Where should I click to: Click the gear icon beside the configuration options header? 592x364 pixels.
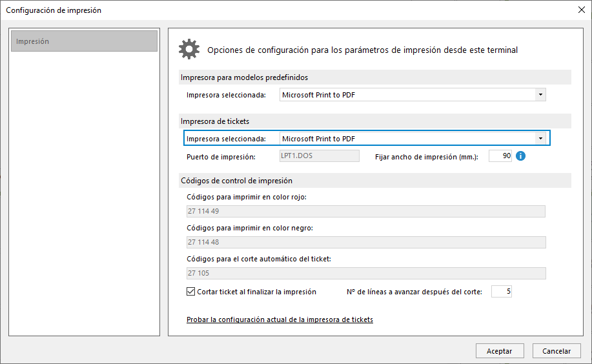tap(189, 49)
